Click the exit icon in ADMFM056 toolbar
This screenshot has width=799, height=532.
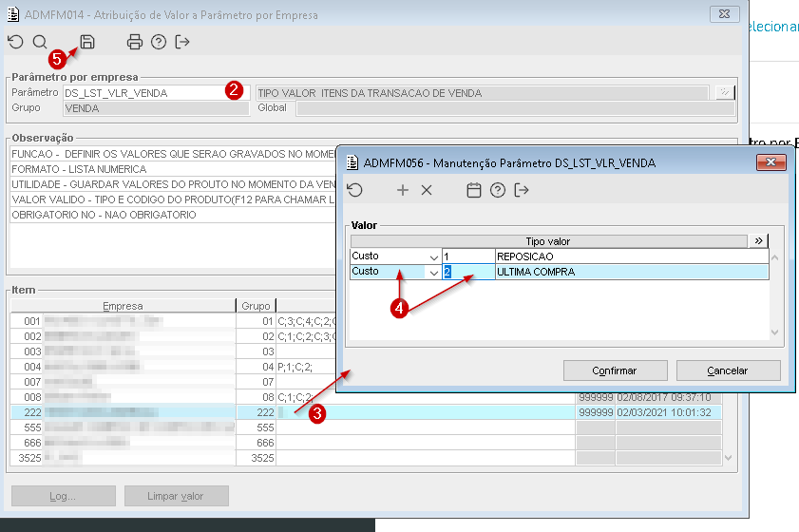click(522, 190)
